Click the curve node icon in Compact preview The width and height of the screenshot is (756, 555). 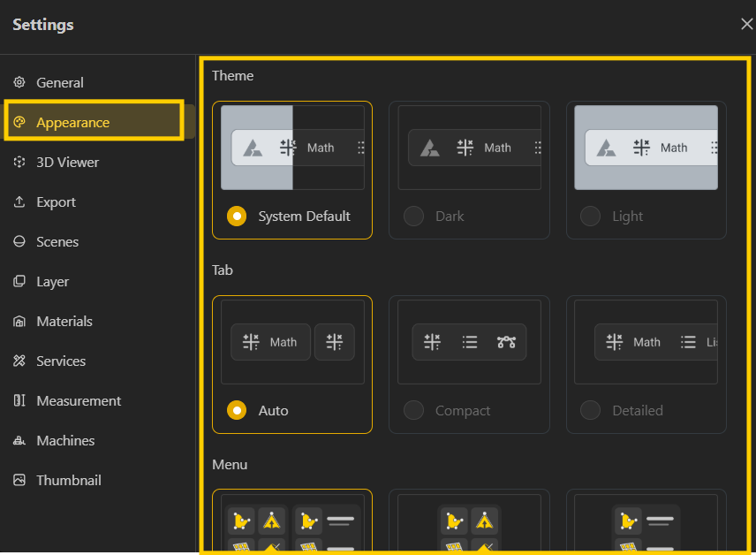[x=506, y=342]
